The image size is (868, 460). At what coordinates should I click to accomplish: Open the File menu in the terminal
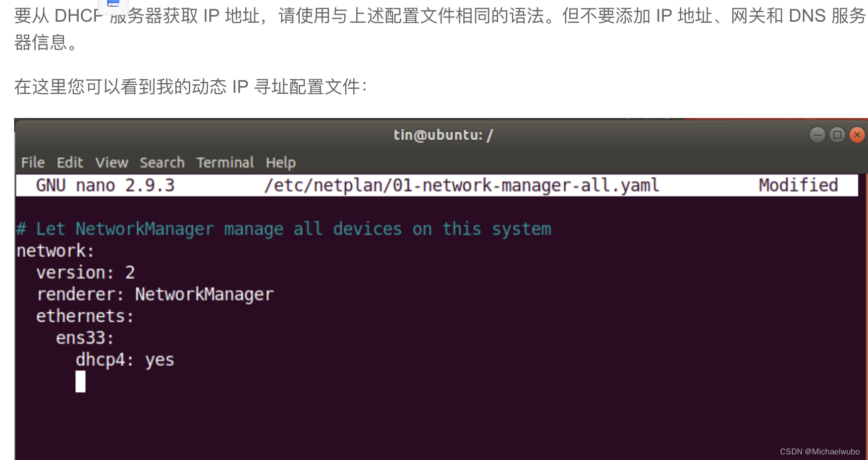[32, 162]
